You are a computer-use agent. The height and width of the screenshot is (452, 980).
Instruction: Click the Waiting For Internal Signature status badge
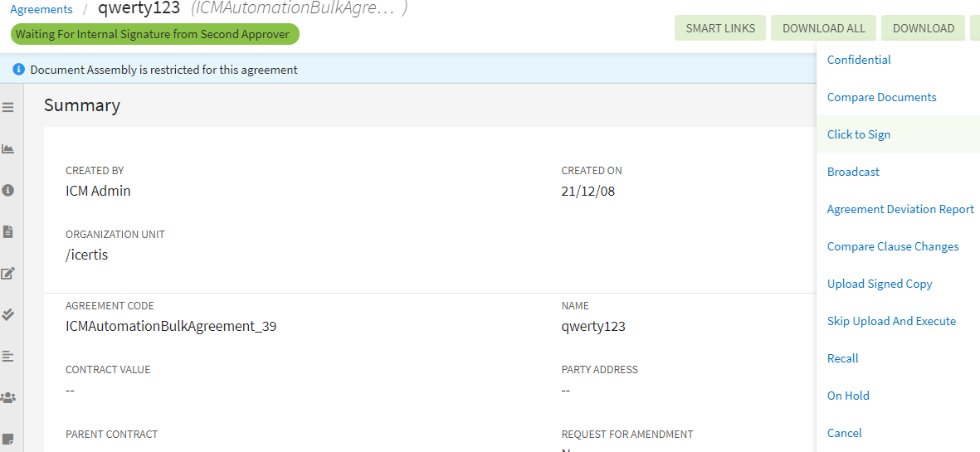coord(154,34)
